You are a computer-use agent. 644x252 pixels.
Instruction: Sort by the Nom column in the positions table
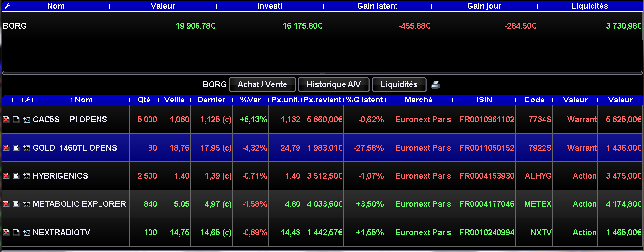click(81, 100)
